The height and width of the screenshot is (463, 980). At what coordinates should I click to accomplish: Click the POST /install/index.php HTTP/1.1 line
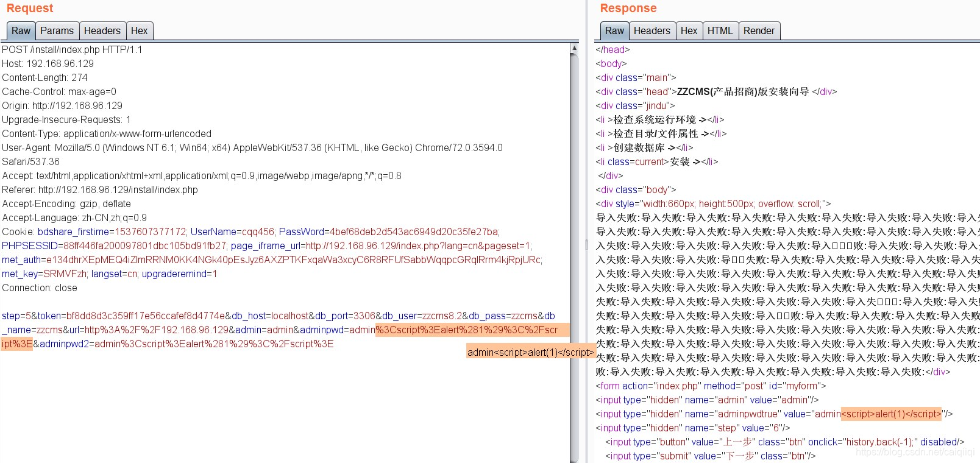tap(72, 49)
